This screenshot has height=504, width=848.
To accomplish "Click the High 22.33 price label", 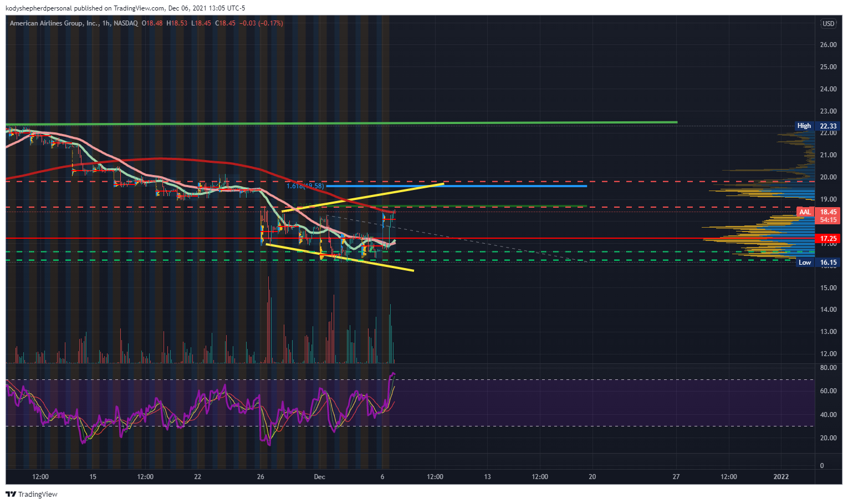I will click(x=818, y=126).
